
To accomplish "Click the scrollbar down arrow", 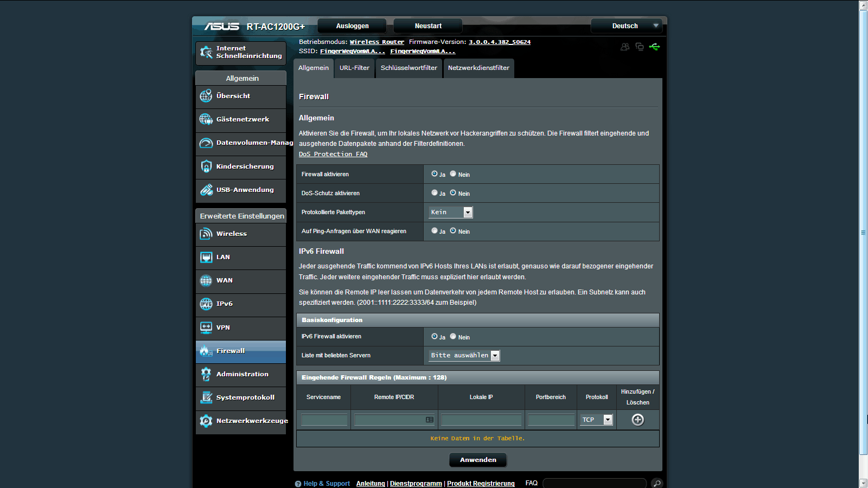I will click(864, 483).
